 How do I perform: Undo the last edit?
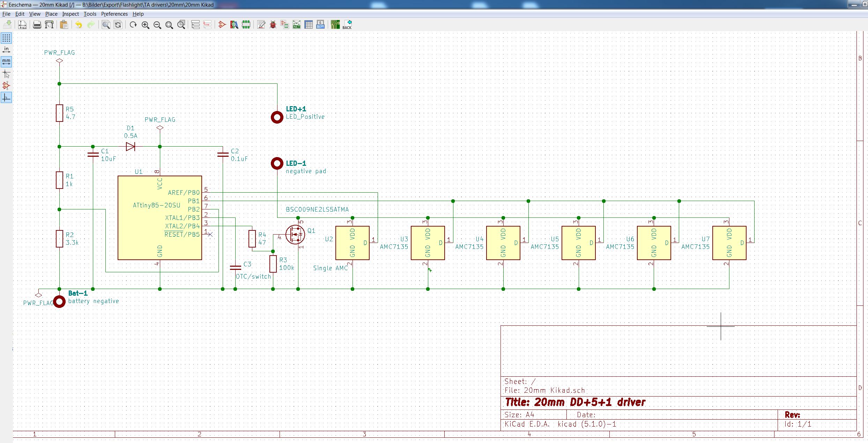pos(79,24)
